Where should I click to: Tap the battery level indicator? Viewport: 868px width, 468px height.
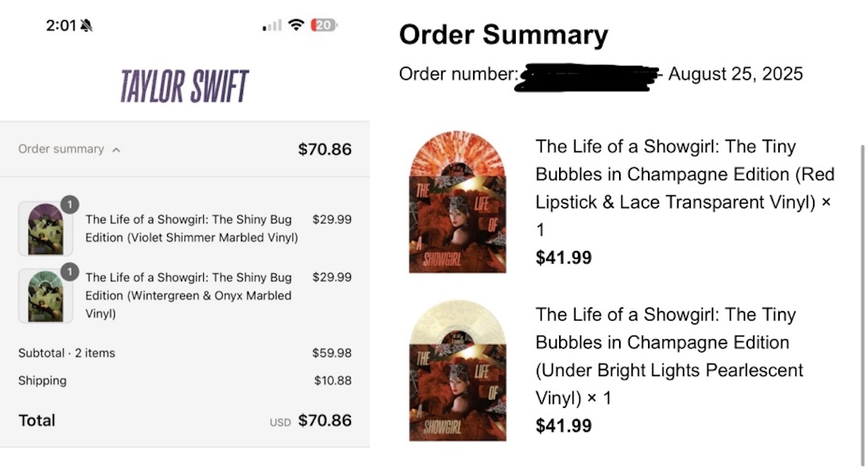(x=323, y=25)
